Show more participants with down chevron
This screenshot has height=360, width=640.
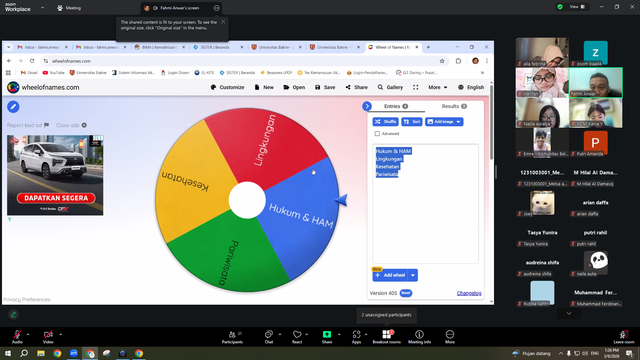[x=569, y=313]
